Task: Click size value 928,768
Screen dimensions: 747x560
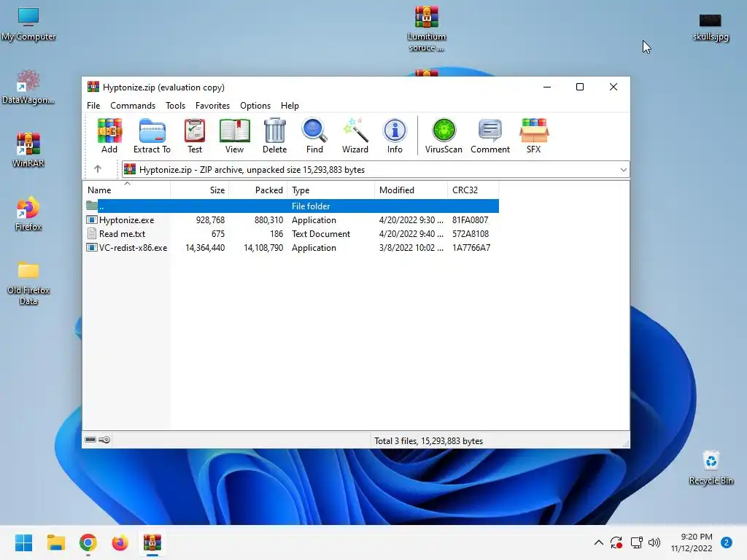Action: click(210, 220)
